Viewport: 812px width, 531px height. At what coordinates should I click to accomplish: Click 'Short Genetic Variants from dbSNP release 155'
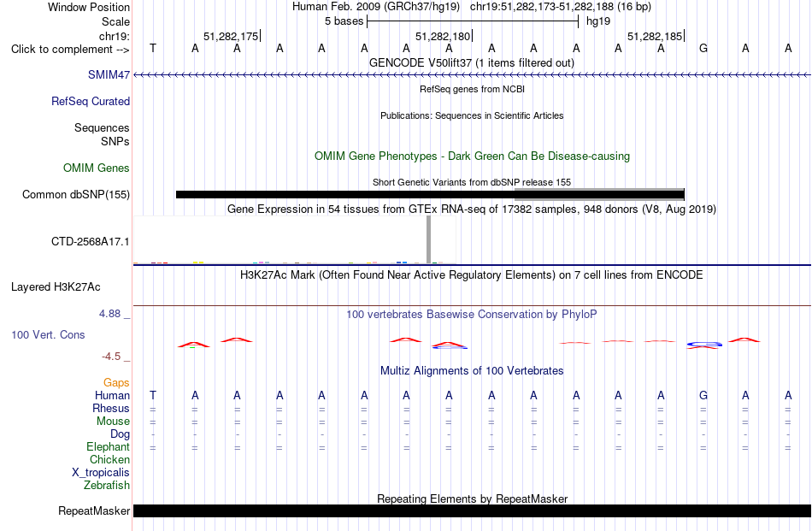click(472, 182)
